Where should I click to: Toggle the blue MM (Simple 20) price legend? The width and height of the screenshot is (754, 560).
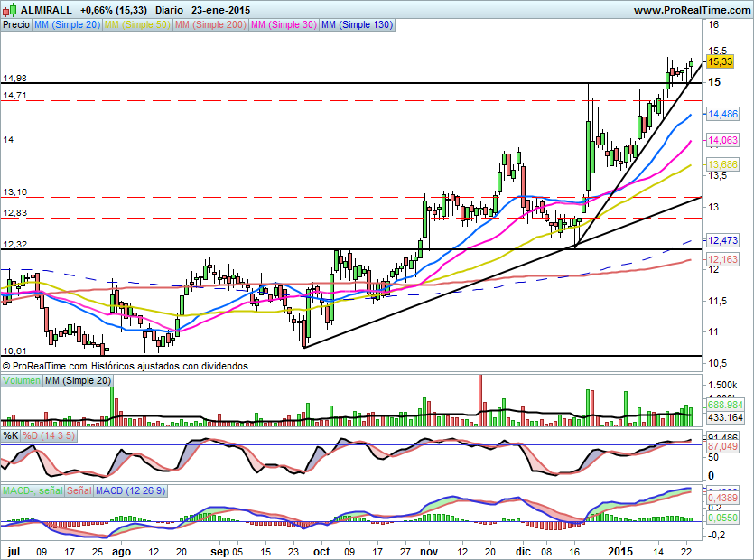[x=67, y=25]
